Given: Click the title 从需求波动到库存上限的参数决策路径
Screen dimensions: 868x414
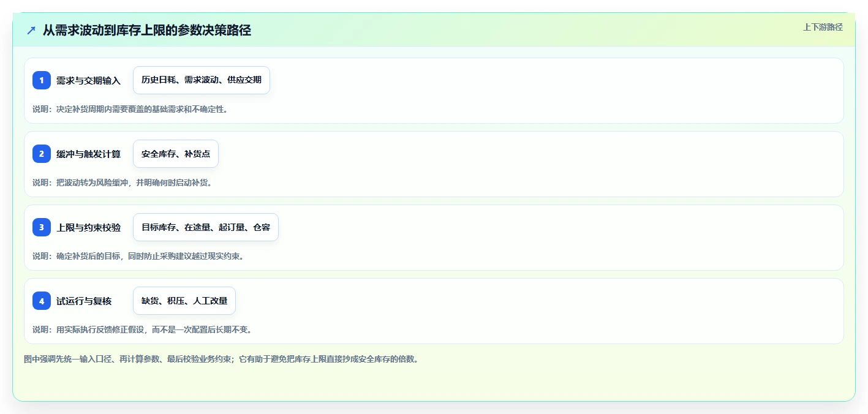Looking at the screenshot, I should click(147, 30).
